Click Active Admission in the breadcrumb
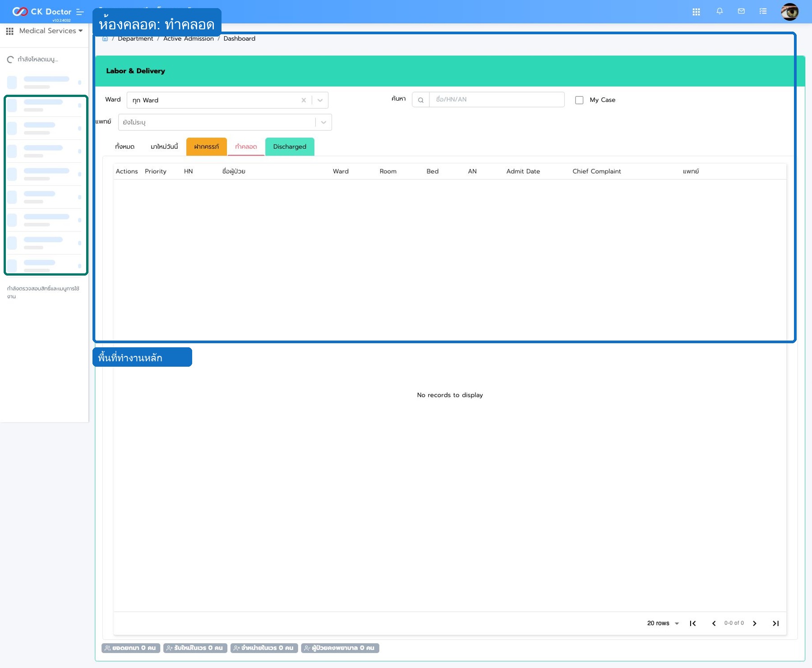The width and height of the screenshot is (812, 668). (189, 39)
